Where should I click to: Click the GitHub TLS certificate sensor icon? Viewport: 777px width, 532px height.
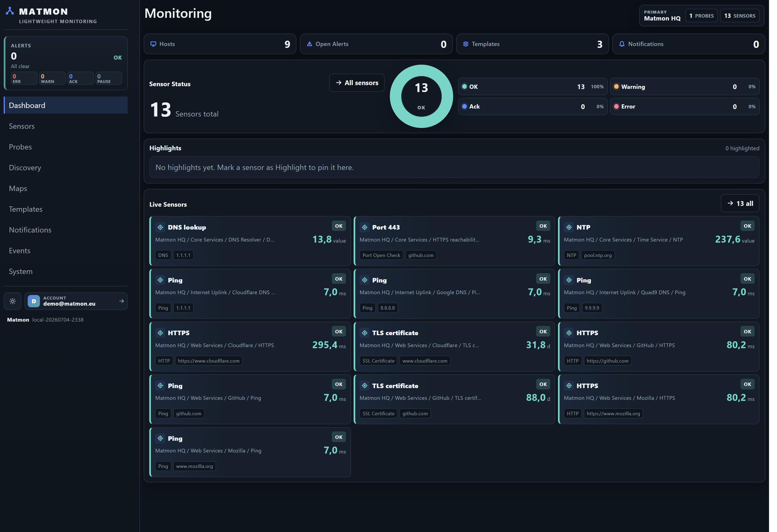[x=365, y=386]
